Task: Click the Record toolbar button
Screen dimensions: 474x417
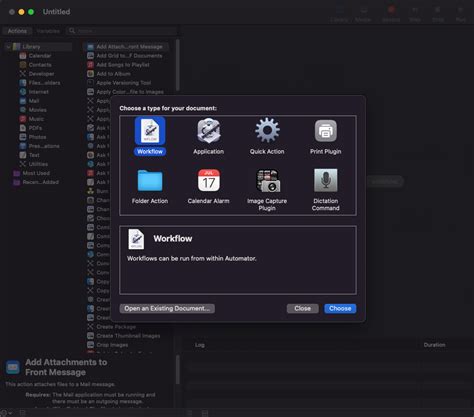Action: (x=391, y=14)
